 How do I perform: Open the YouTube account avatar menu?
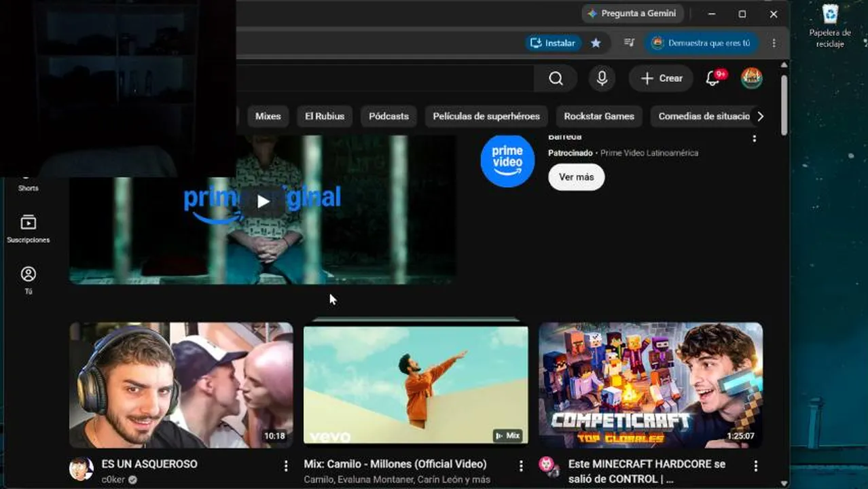[751, 78]
